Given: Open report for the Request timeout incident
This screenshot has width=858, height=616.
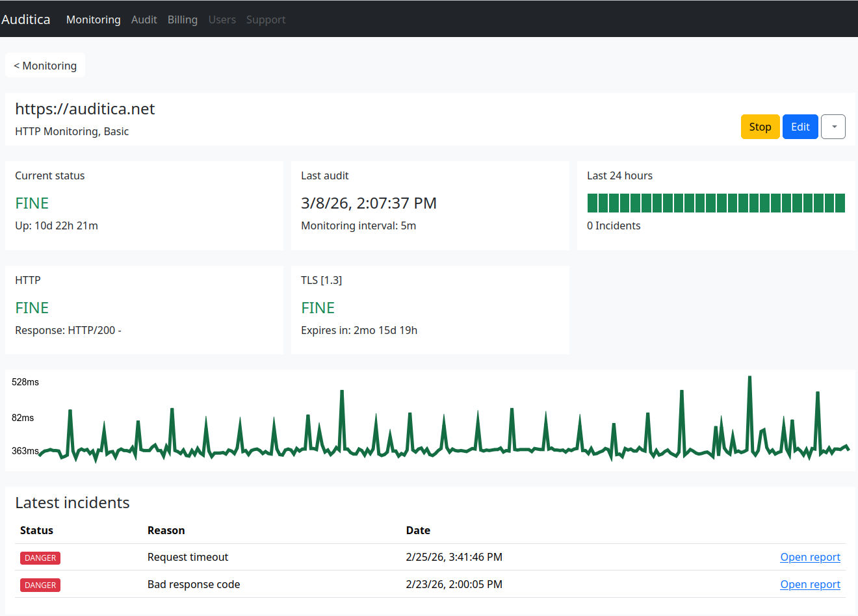Looking at the screenshot, I should 810,557.
